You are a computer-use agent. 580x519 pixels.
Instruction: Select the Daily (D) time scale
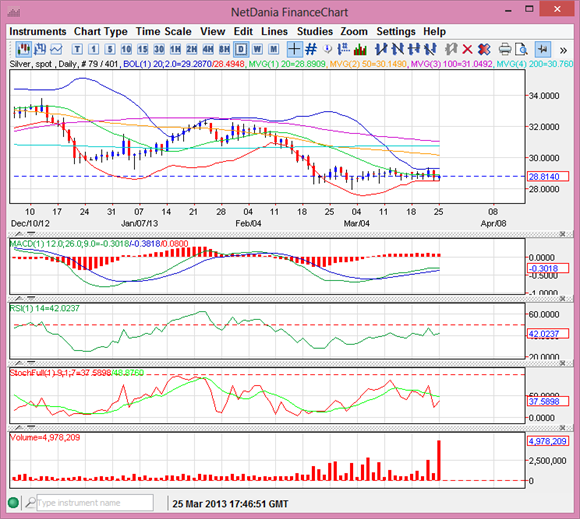point(241,49)
